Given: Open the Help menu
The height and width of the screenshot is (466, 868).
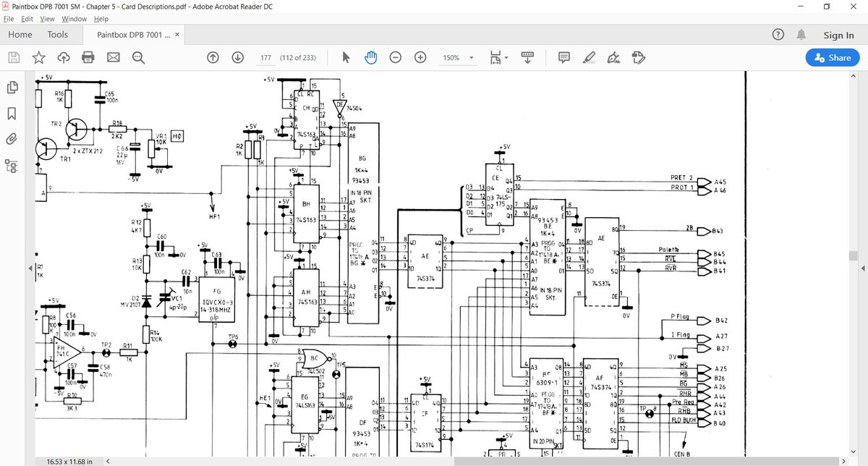Looking at the screenshot, I should (101, 19).
